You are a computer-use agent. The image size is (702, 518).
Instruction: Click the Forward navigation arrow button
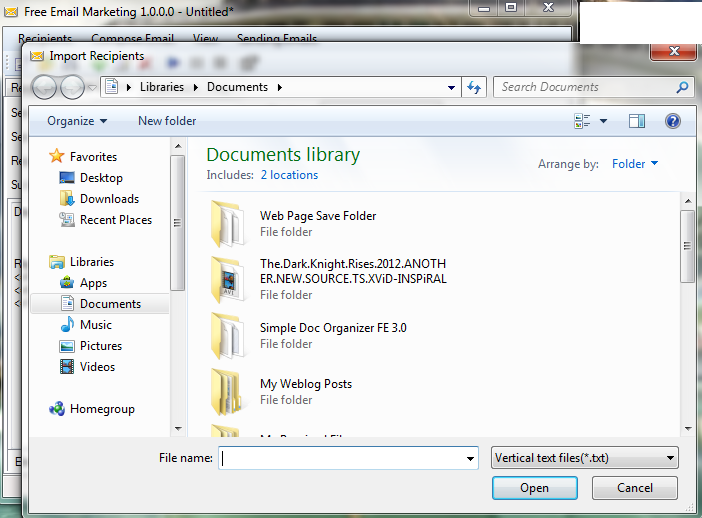click(x=72, y=87)
